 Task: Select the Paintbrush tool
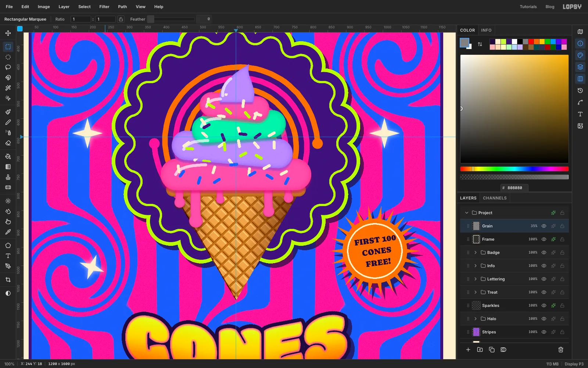click(x=8, y=112)
